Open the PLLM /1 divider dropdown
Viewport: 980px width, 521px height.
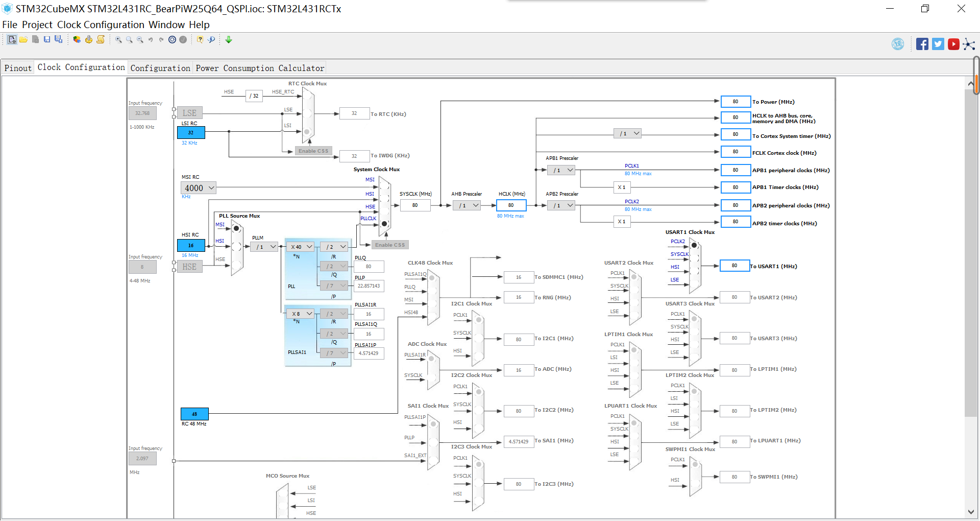264,247
